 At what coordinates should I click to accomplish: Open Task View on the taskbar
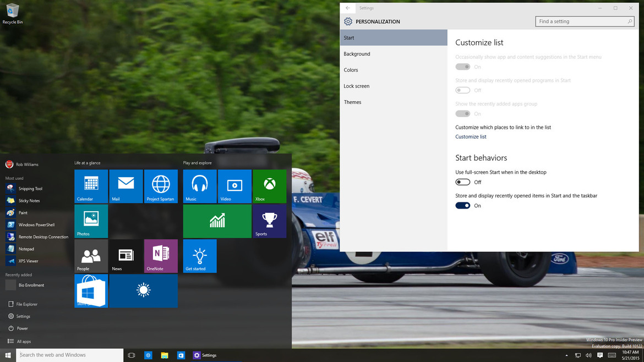pyautogui.click(x=132, y=355)
